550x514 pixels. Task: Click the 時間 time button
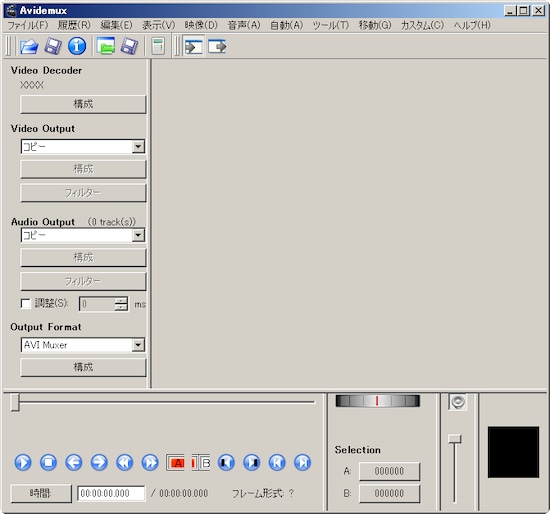point(41,493)
